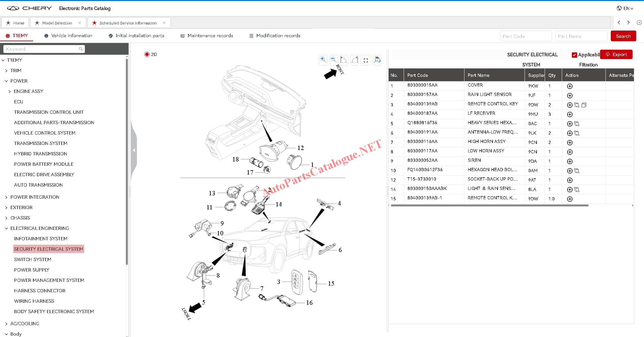
Task: Open the diagram in fullscreen
Action: (x=366, y=60)
